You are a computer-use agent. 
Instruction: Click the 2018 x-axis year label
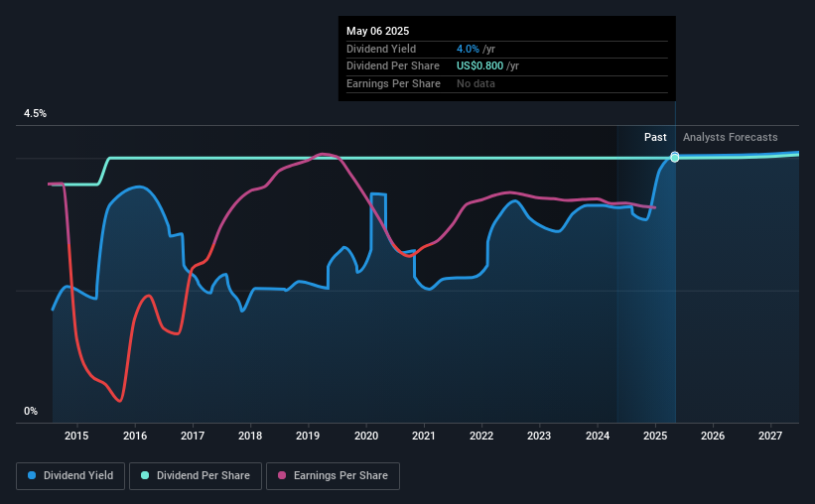coord(250,436)
